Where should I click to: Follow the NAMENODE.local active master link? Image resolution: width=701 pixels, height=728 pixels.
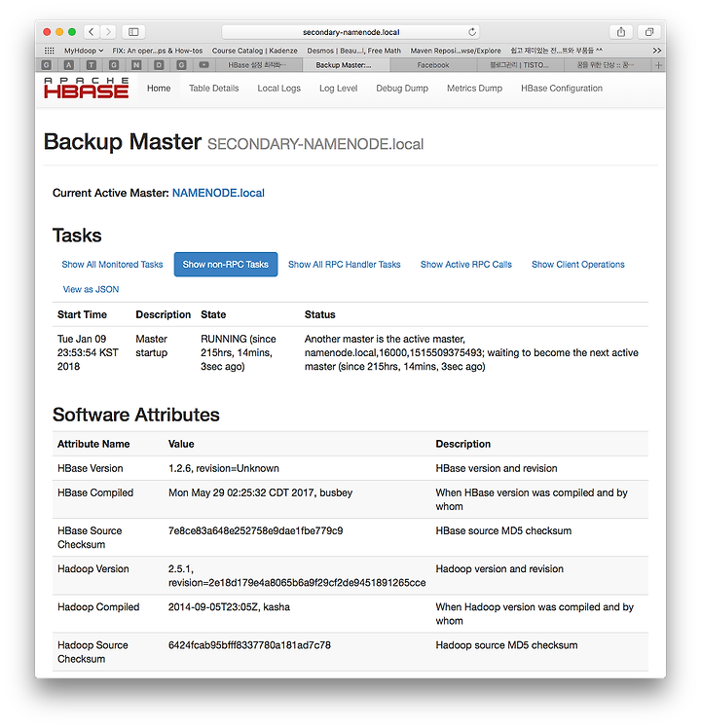click(218, 193)
